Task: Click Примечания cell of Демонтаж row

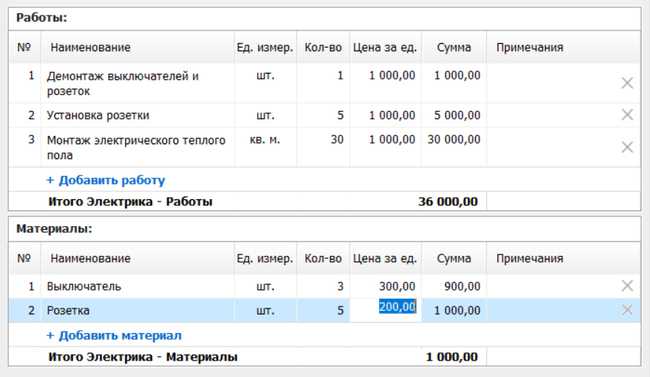Action: [x=553, y=83]
